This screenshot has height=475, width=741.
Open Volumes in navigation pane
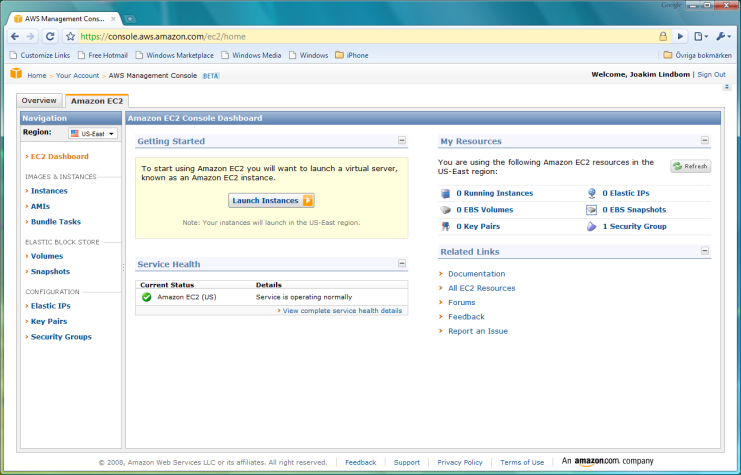[x=47, y=256]
